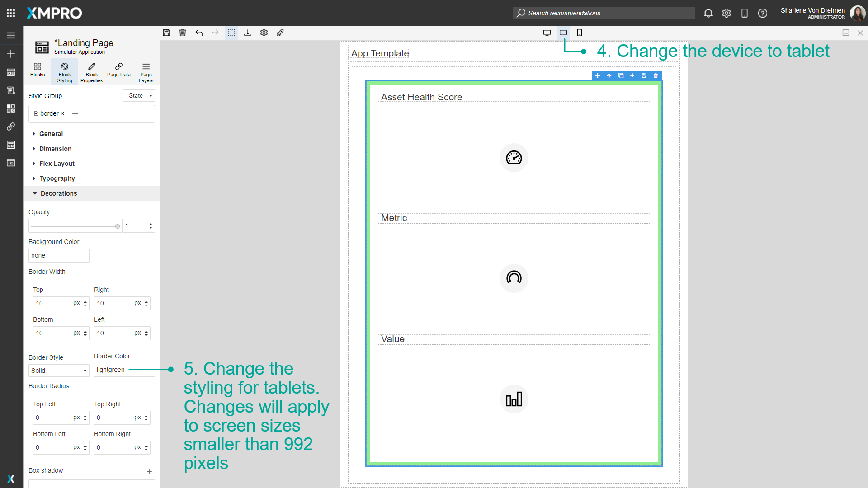The image size is (868, 488).
Task: Duplicate the selected block
Action: 621,75
